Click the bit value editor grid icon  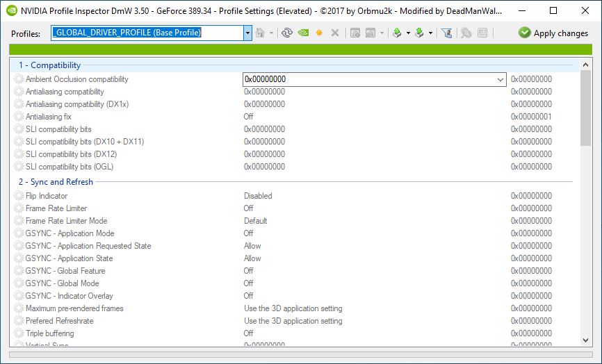482,33
